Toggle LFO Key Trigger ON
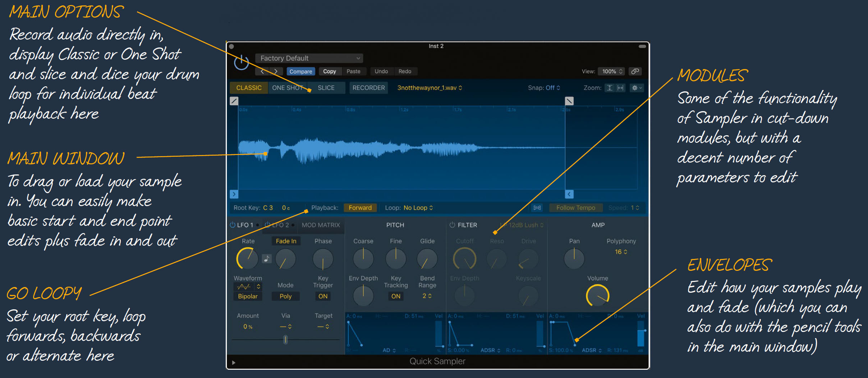868x378 pixels. click(x=323, y=296)
